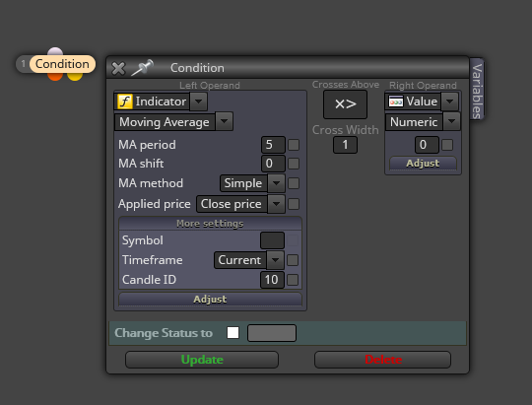This screenshot has width=532, height=405.
Task: Click the crosses above operator button
Action: (345, 104)
